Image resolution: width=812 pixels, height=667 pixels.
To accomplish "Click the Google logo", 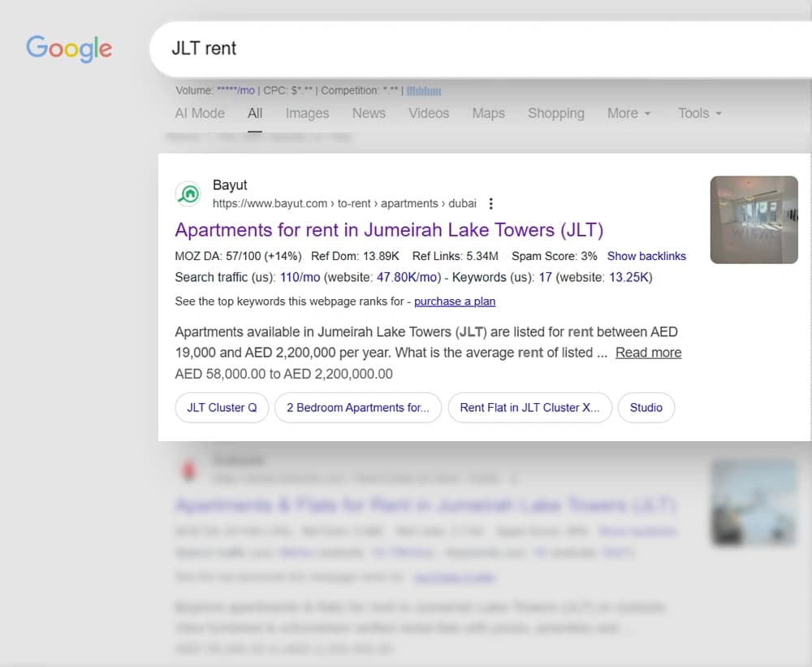I will (x=69, y=49).
